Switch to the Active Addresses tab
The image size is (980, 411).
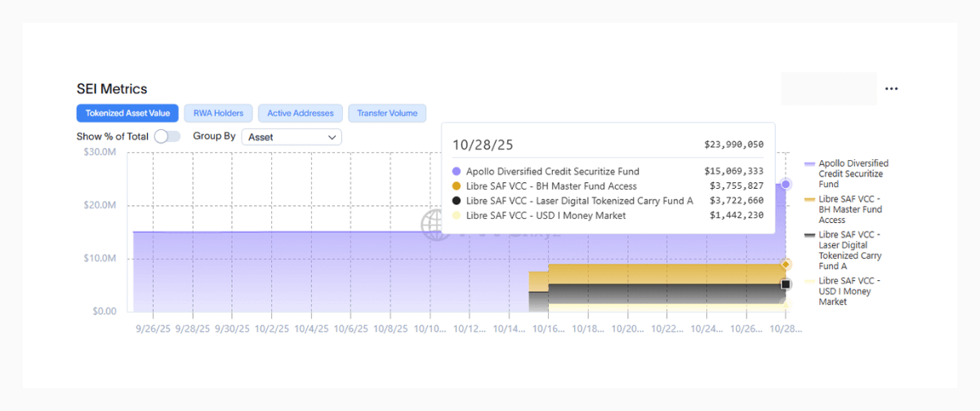point(301,114)
